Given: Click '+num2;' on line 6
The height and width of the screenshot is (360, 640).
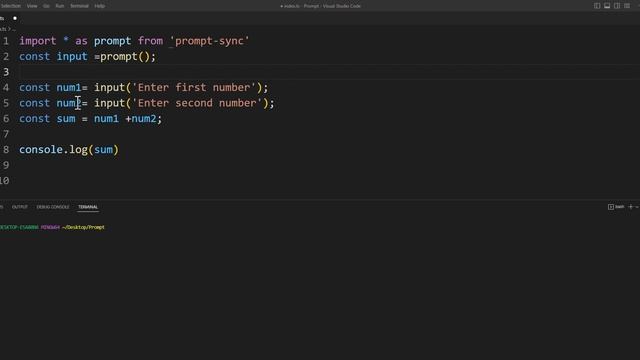Looking at the screenshot, I should pos(144,118).
